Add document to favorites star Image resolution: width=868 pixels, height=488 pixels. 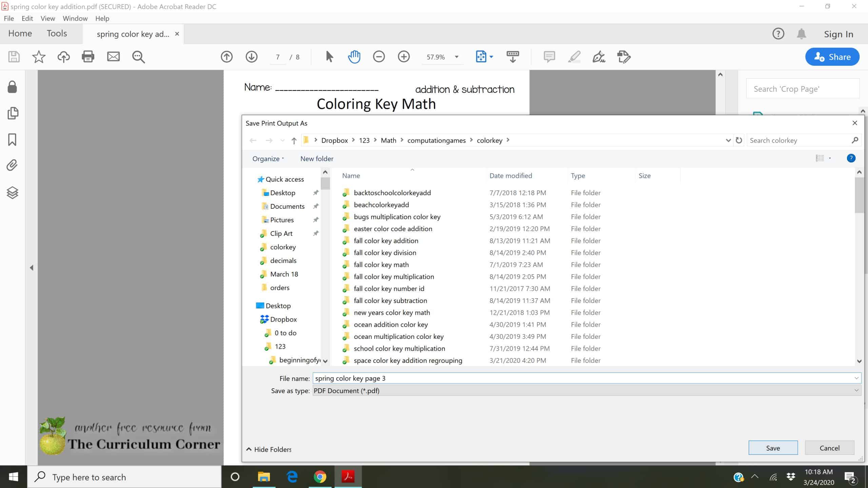click(39, 57)
